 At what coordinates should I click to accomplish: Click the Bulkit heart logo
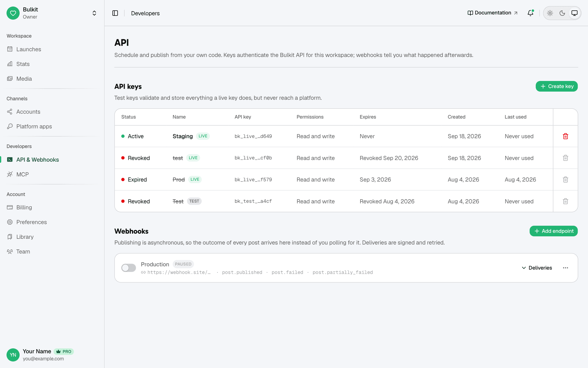[13, 13]
